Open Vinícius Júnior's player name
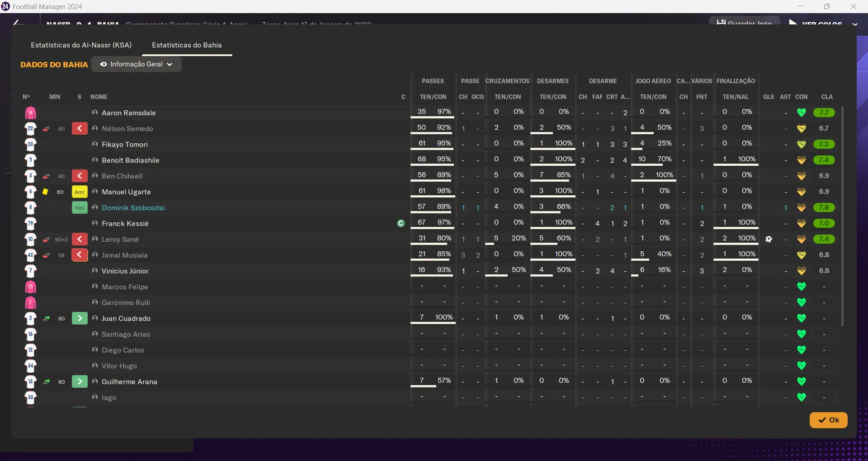The height and width of the screenshot is (461, 868). click(125, 271)
